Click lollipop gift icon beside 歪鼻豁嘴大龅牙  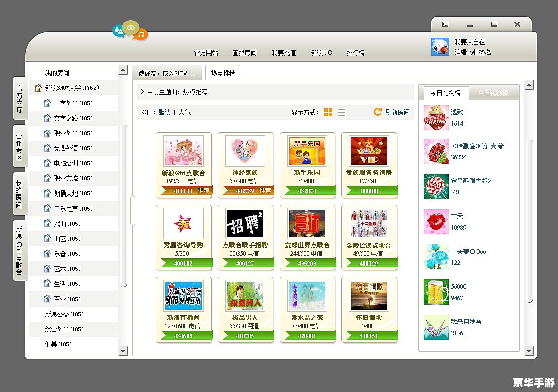point(436,186)
